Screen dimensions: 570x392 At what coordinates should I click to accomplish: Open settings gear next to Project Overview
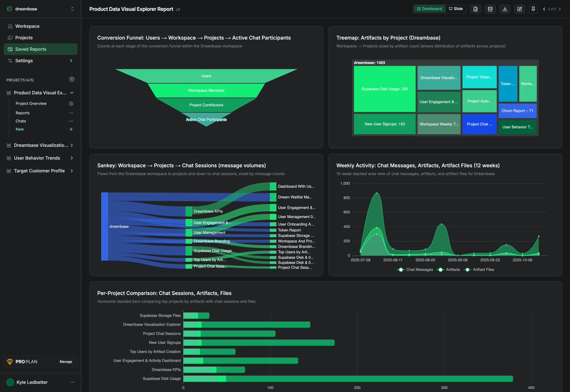(x=71, y=103)
